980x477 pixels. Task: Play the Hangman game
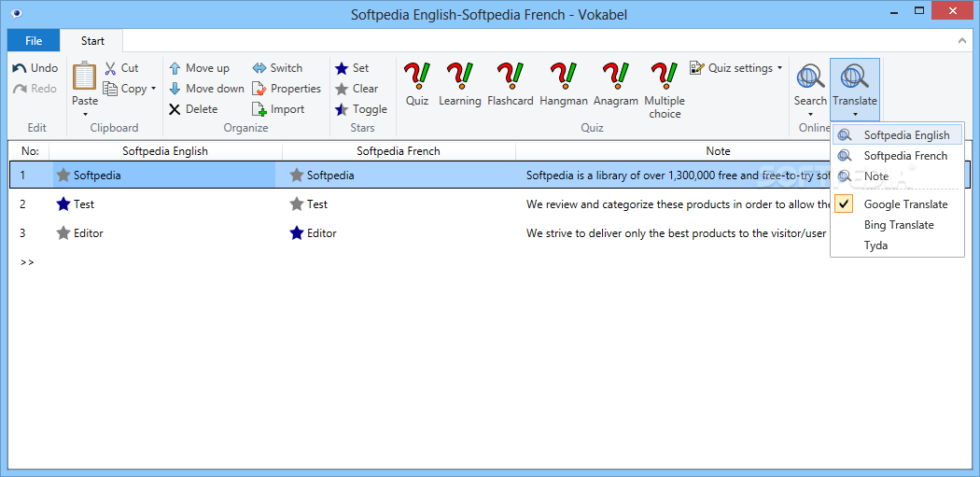[x=563, y=84]
